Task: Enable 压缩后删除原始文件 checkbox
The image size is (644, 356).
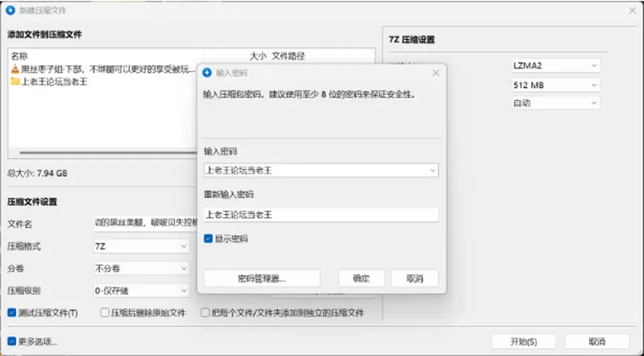Action: point(105,313)
